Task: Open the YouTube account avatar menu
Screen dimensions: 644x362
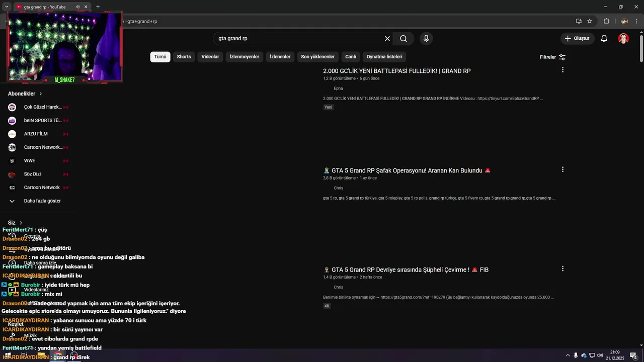Action: pos(623,39)
